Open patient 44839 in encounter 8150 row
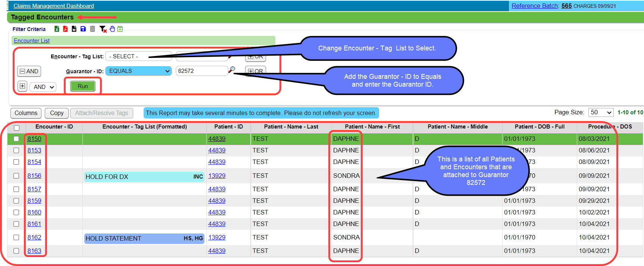Image resolution: width=644 pixels, height=266 pixels. pos(217,139)
